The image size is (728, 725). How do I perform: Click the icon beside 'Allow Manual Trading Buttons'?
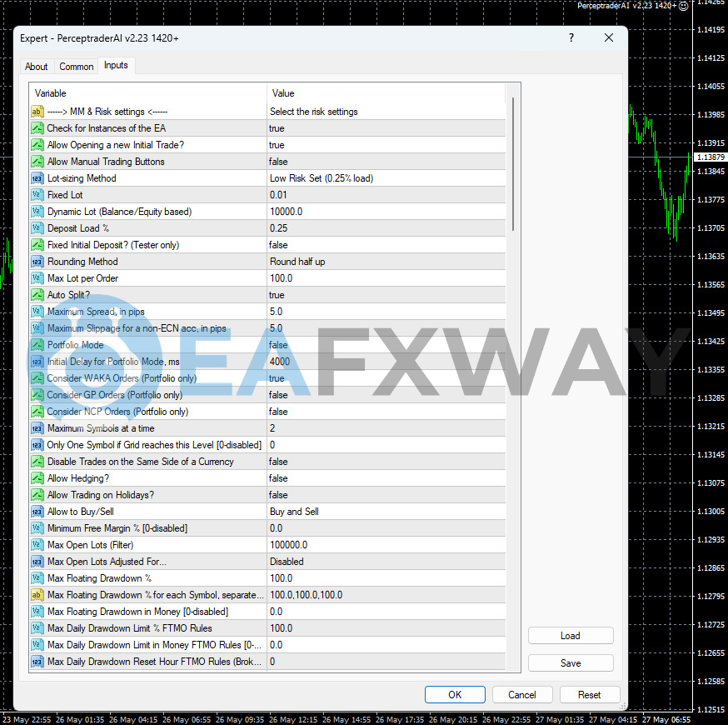(37, 162)
